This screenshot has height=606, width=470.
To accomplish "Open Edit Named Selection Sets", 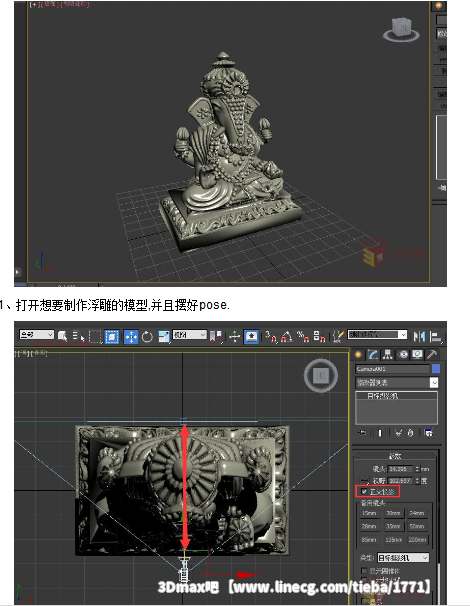I will pyautogui.click(x=338, y=336).
